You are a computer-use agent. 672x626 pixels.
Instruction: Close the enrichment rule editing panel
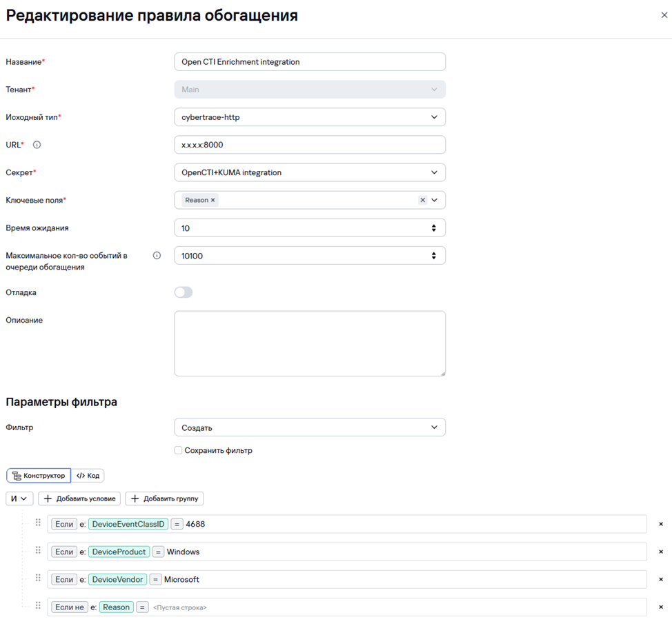664,15
